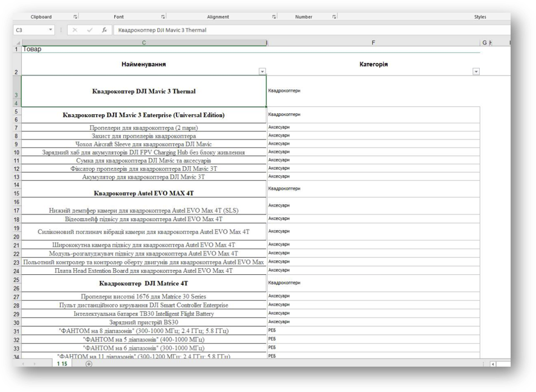Open the Insert Function fx button
This screenshot has width=536, height=392.
(105, 30)
